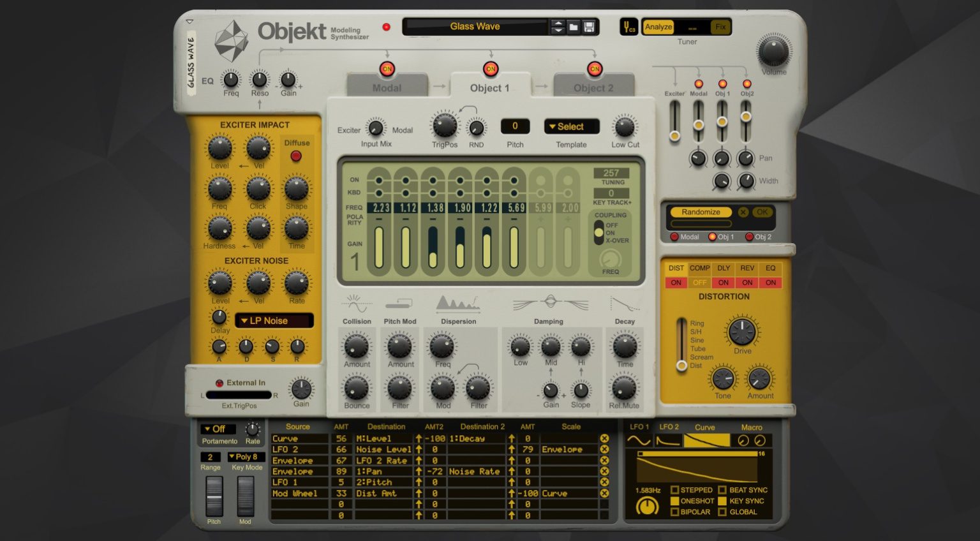The height and width of the screenshot is (541, 980).
Task: Click the Decay fading-wave icon
Action: pos(625,303)
